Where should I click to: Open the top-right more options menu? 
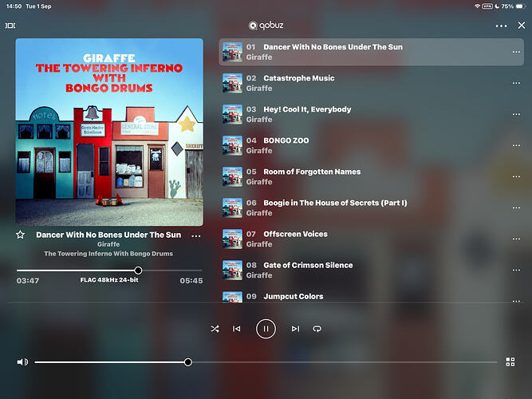(x=501, y=26)
